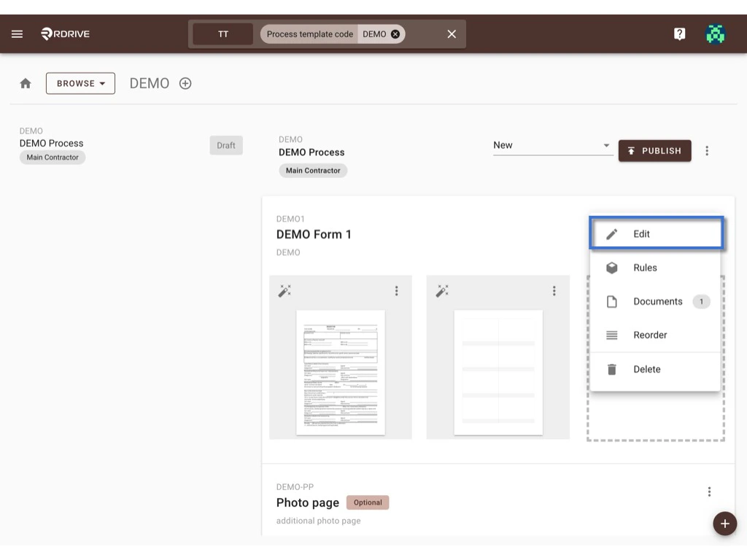The image size is (747, 560).
Task: Click the magic wand icon on first form page
Action: point(285,290)
